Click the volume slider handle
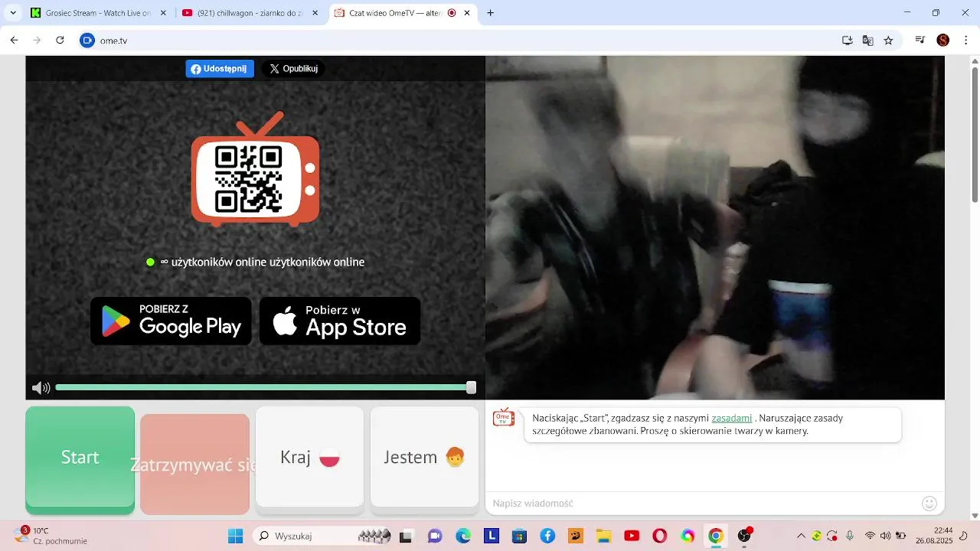Screen dimensions: 980x551 (471, 388)
